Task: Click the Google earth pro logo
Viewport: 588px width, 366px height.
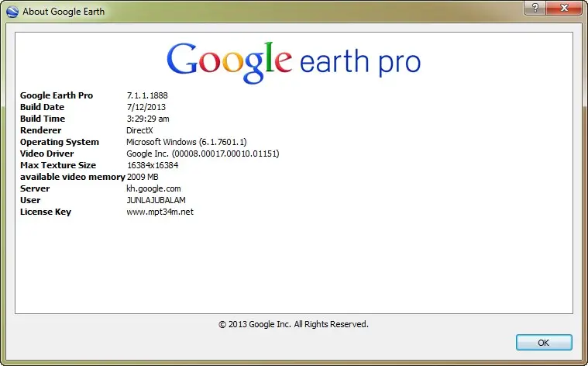Action: pyautogui.click(x=294, y=62)
